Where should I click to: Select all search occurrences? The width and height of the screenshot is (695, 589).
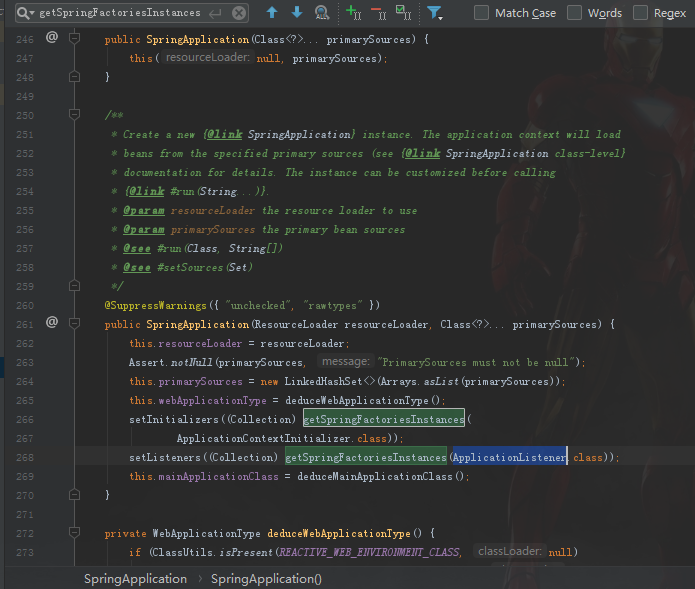tap(403, 13)
